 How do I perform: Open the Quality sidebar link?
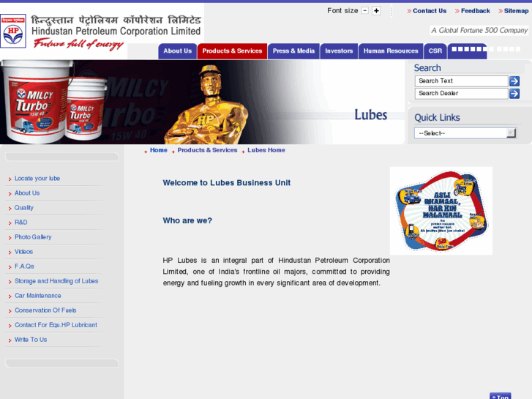coord(23,207)
